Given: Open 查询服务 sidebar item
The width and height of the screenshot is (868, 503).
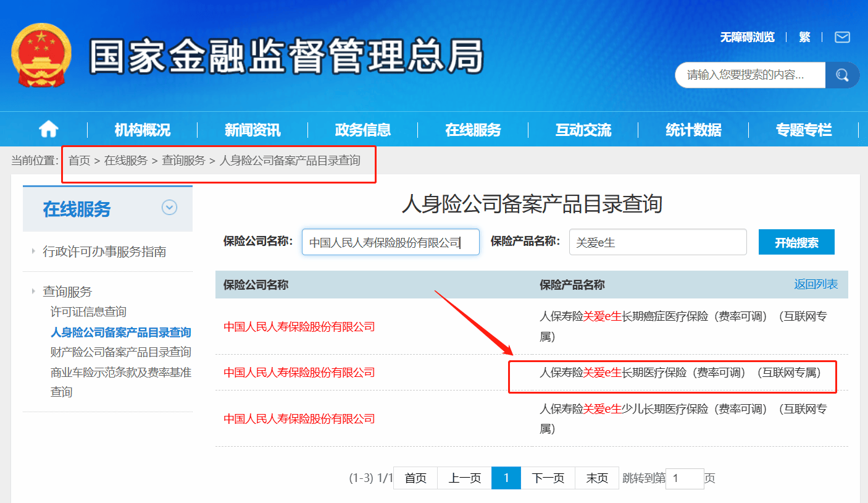Looking at the screenshot, I should tap(67, 292).
